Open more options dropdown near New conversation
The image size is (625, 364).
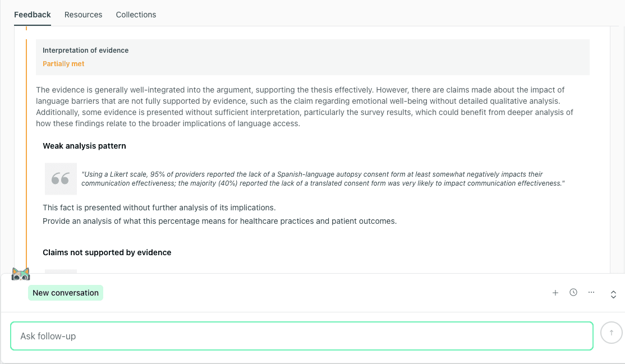pyautogui.click(x=591, y=292)
